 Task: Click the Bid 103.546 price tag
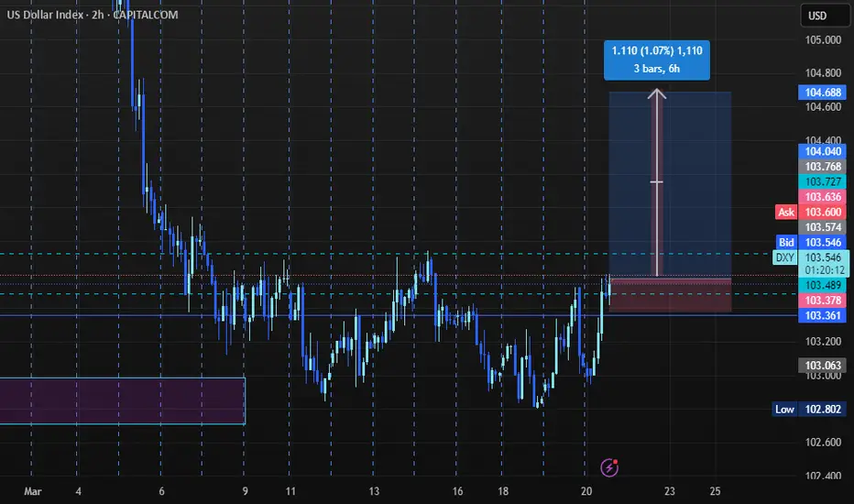point(811,243)
